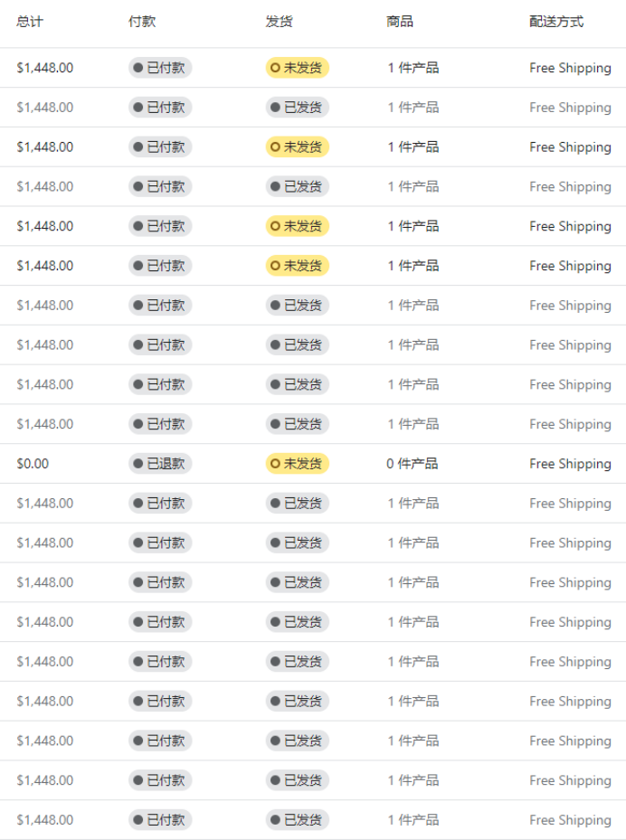The height and width of the screenshot is (840, 626).
Task: Click the 商品 column header
Action: (x=400, y=22)
